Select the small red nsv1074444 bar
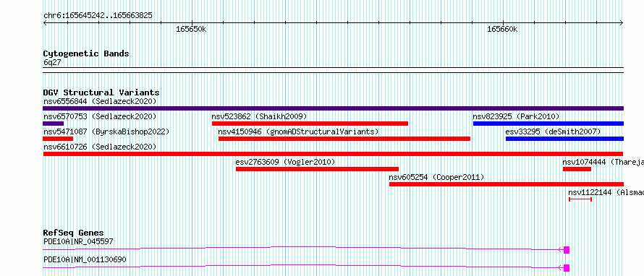This screenshot has height=276, width=644. [577, 169]
